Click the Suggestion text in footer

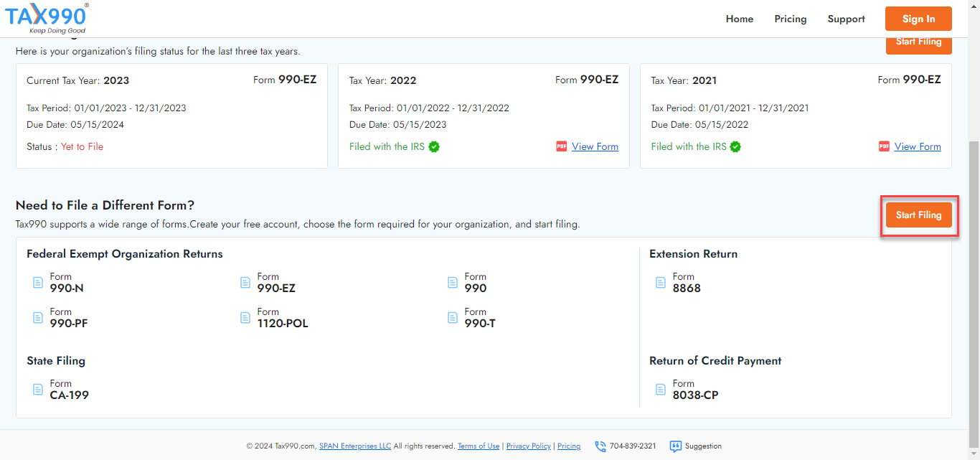(x=703, y=446)
